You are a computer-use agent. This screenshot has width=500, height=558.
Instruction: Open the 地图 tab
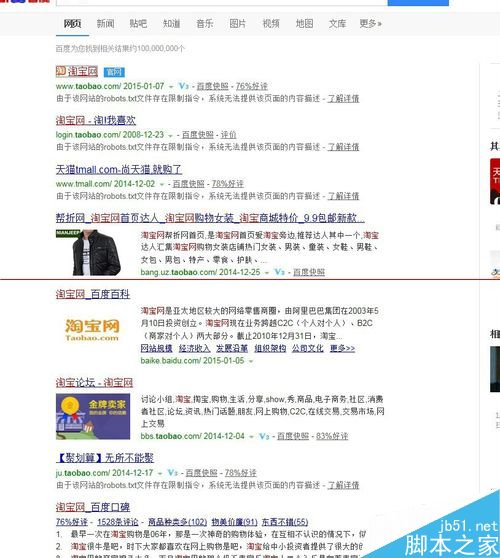coord(304,23)
